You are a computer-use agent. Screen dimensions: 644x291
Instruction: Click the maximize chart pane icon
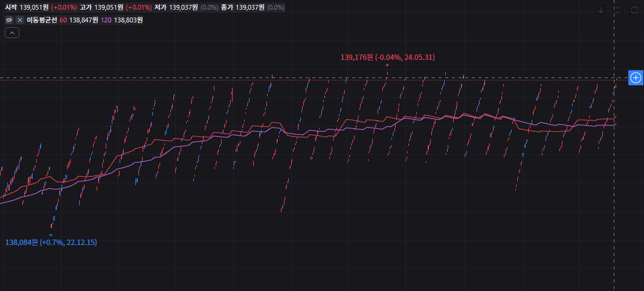(x=633, y=10)
